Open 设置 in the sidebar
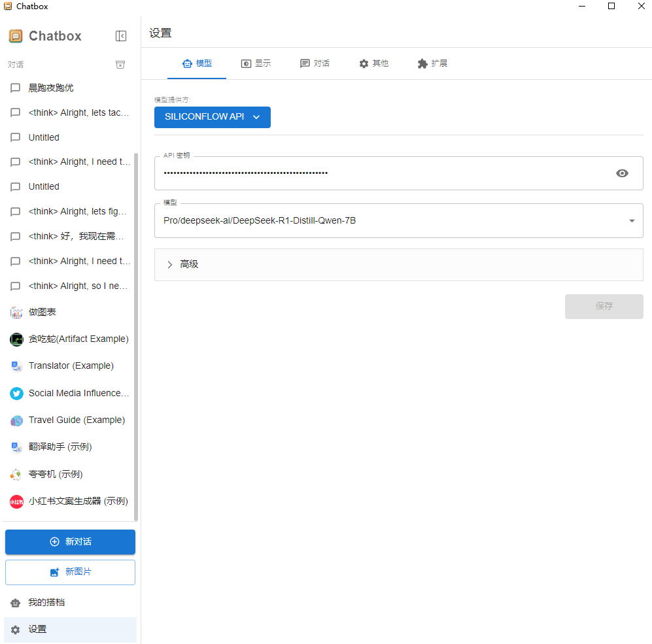This screenshot has width=652, height=644. (x=70, y=630)
